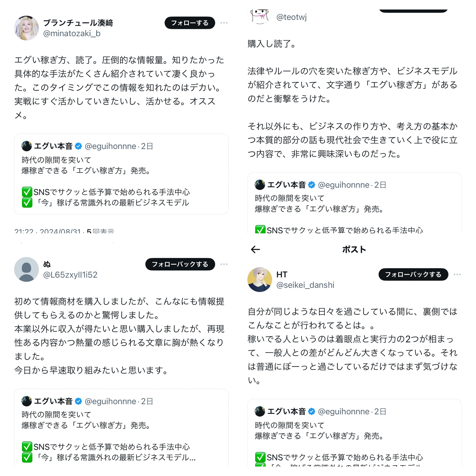
Task: Click the ぬ default gray avatar
Action: click(x=26, y=269)
